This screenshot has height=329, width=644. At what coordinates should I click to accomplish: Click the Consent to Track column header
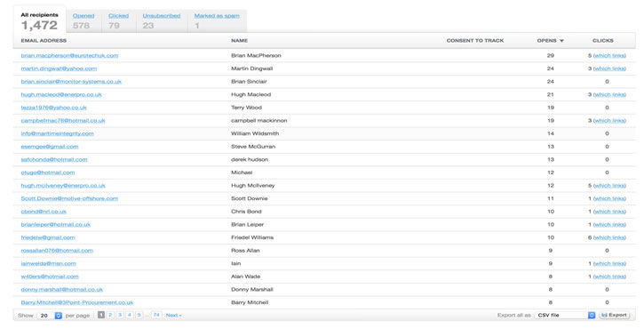pyautogui.click(x=475, y=41)
